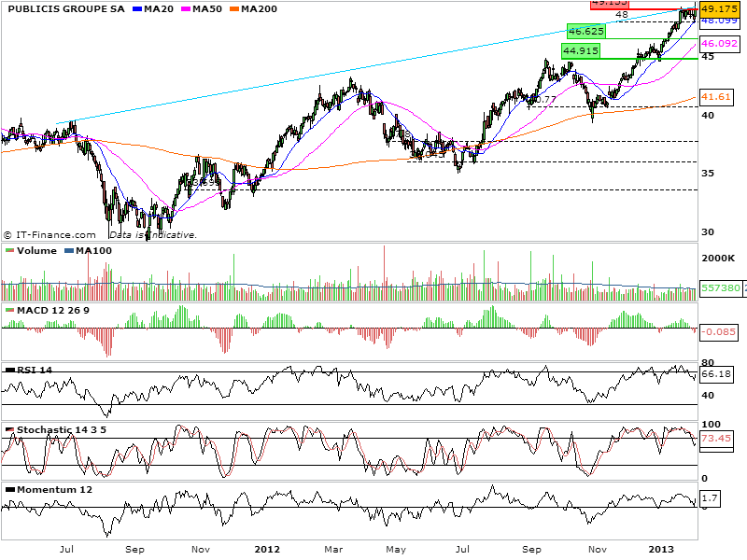Select the orange MA200 legend swatch
The image size is (747, 560).
(235, 9)
